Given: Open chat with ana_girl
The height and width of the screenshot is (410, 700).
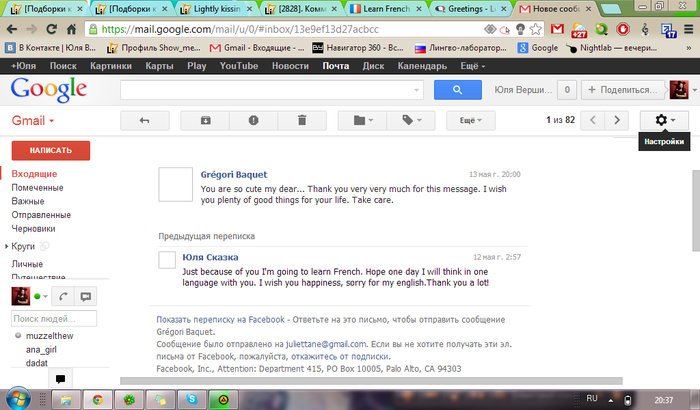Looking at the screenshot, I should 41,350.
